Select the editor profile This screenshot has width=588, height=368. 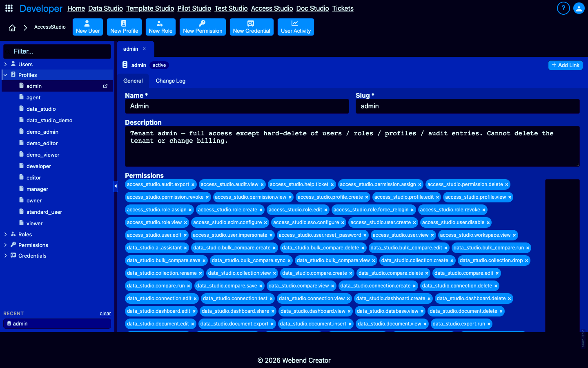click(57, 177)
